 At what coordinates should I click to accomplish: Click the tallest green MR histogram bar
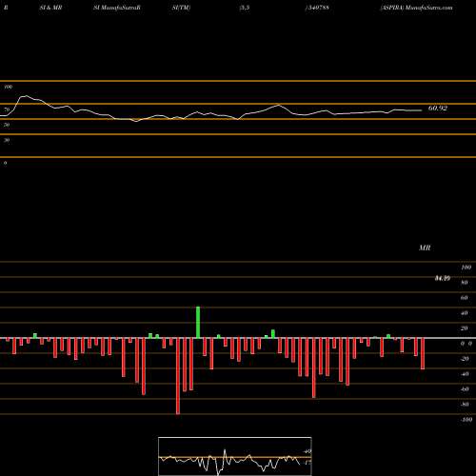pyautogui.click(x=198, y=322)
